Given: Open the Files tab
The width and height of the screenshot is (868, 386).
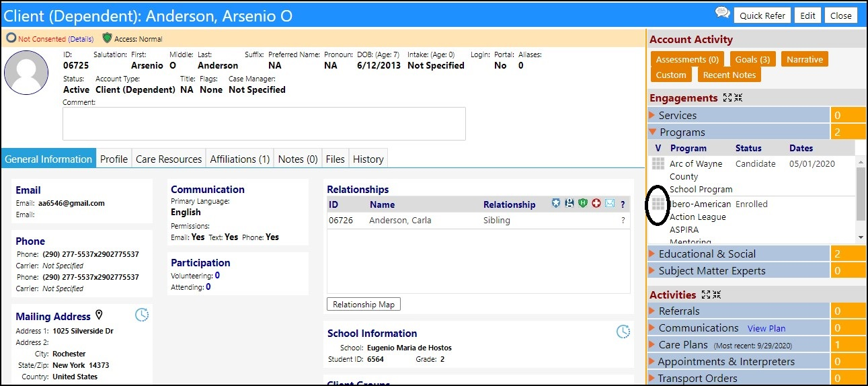Looking at the screenshot, I should click(x=335, y=159).
